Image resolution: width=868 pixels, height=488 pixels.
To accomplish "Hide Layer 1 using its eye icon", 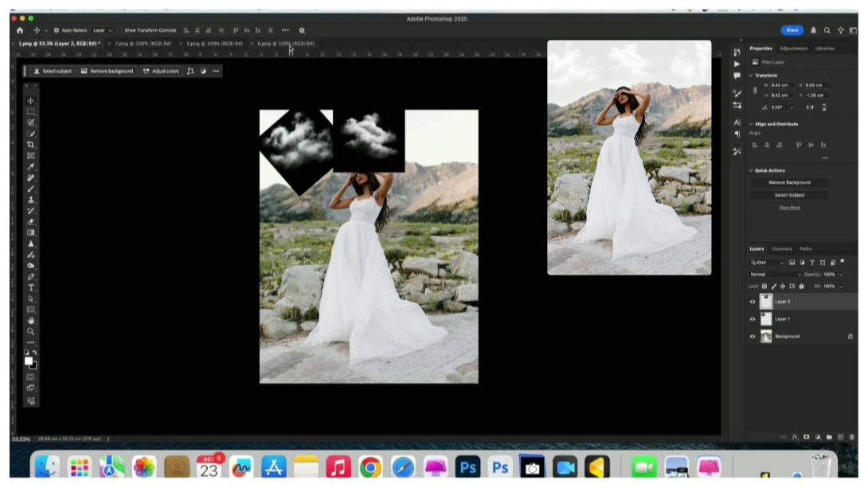I will coord(753,319).
